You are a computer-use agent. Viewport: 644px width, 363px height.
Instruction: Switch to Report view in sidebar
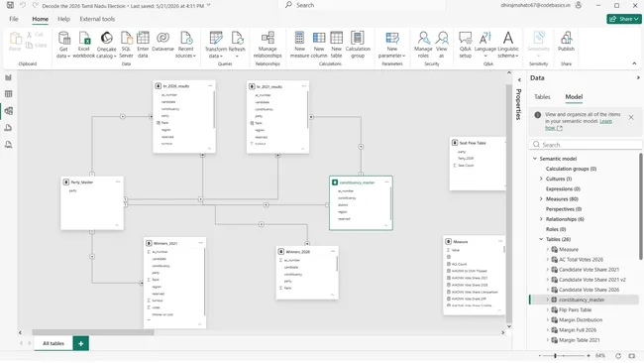(x=8, y=77)
